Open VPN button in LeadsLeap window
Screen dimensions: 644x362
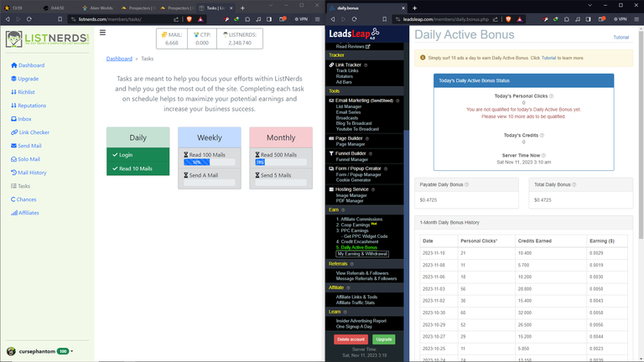(621, 19)
